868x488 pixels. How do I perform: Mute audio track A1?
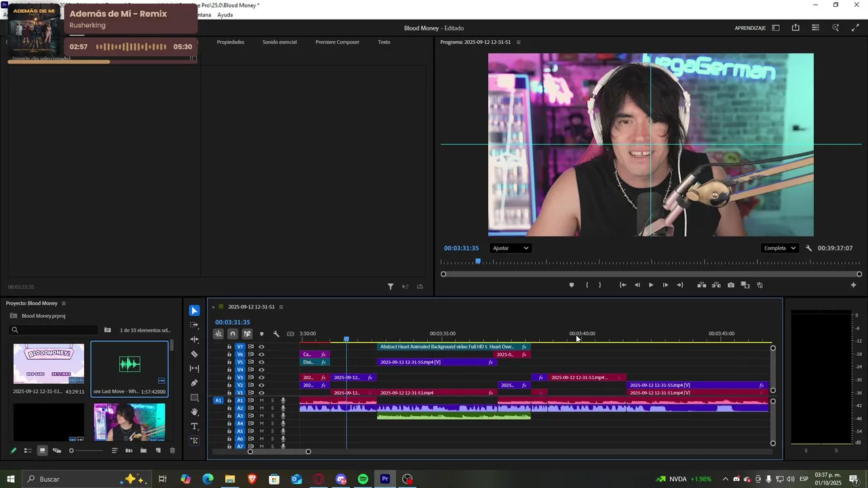coord(262,401)
